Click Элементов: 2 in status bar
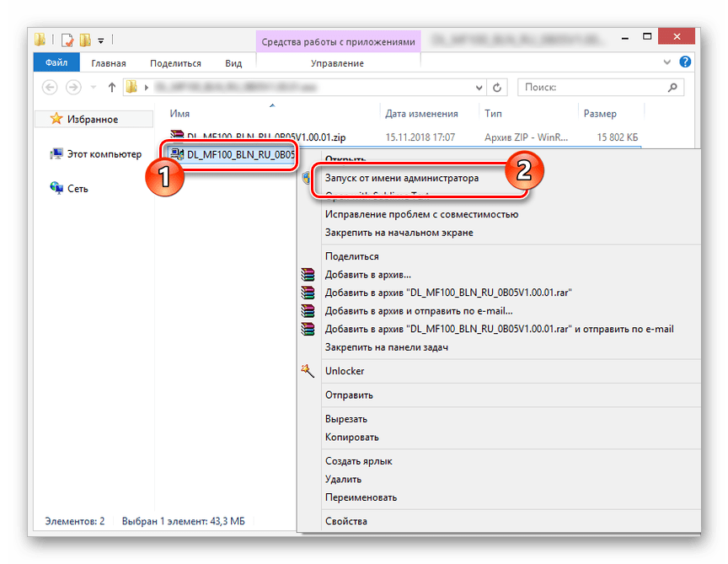 (x=75, y=521)
